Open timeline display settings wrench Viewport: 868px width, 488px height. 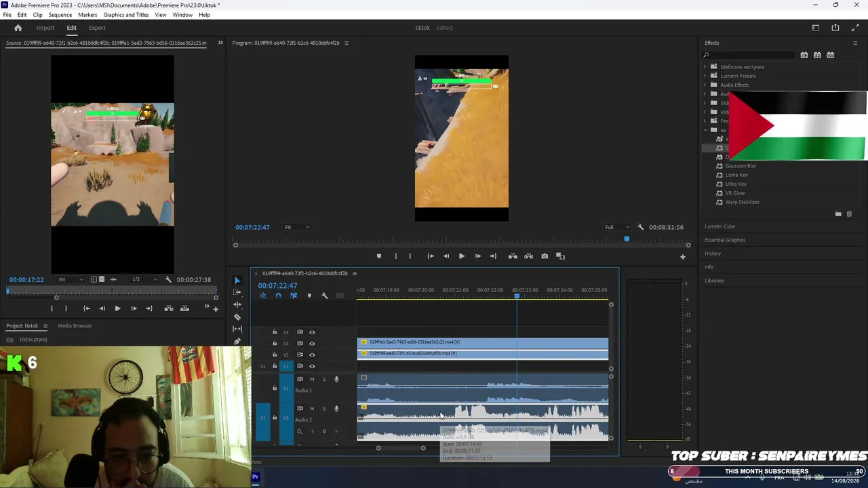[x=325, y=296]
